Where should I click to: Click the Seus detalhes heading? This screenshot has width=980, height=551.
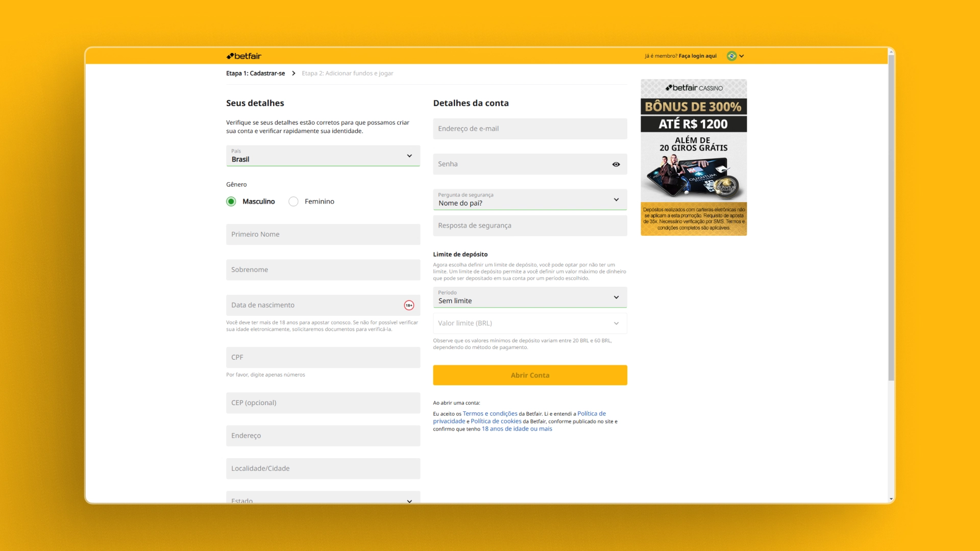coord(255,103)
